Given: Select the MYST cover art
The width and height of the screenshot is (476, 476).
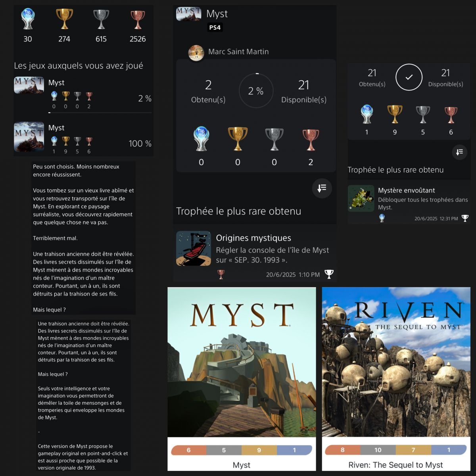Looking at the screenshot, I should coord(242,362).
